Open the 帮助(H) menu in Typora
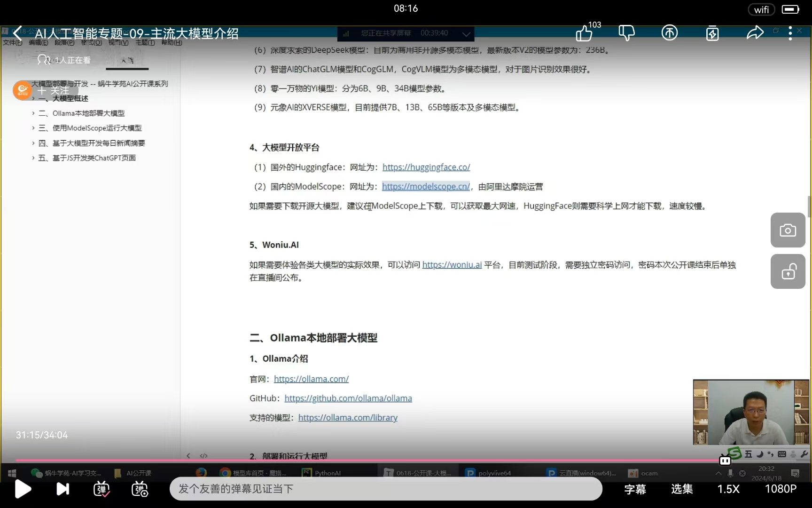 click(x=172, y=42)
